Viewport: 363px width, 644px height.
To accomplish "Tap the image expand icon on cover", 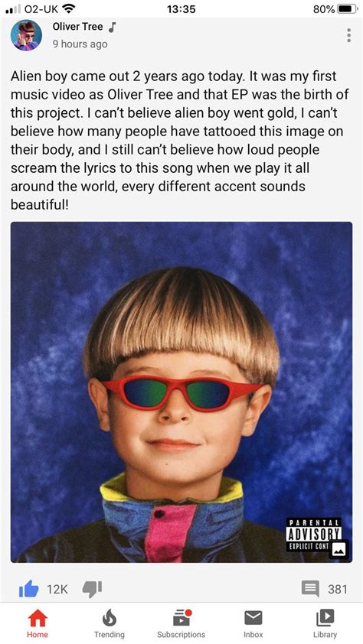I will coord(339,549).
